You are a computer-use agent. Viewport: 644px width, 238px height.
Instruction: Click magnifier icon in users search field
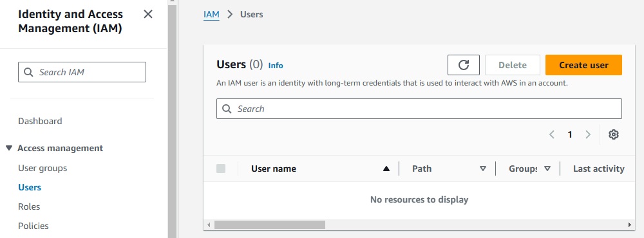point(227,109)
